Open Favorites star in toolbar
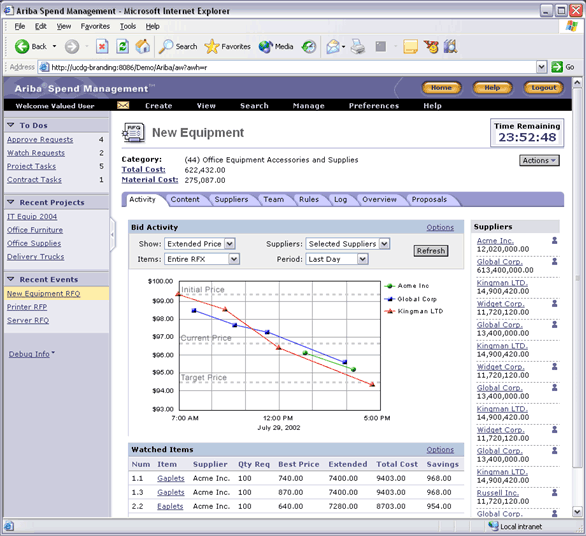 pyautogui.click(x=212, y=47)
